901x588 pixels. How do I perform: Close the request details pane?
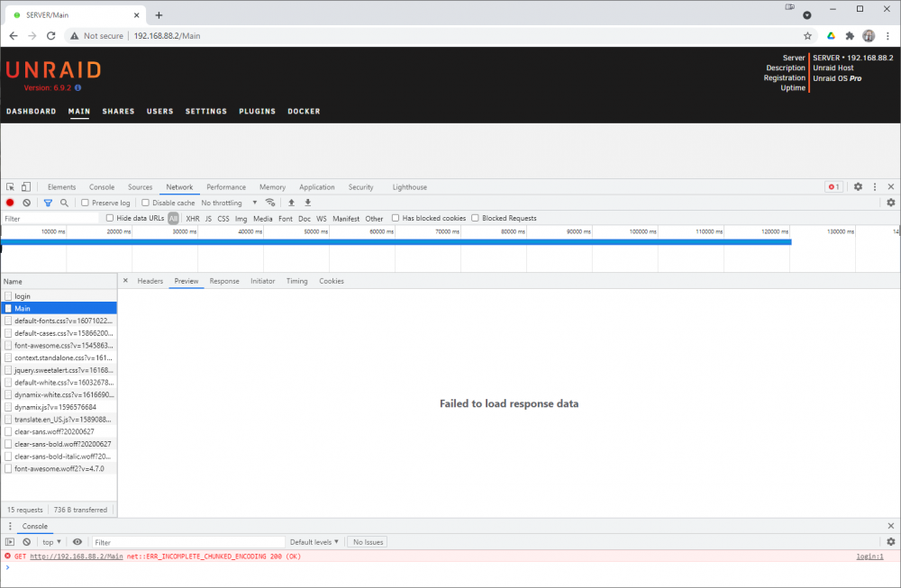[125, 281]
